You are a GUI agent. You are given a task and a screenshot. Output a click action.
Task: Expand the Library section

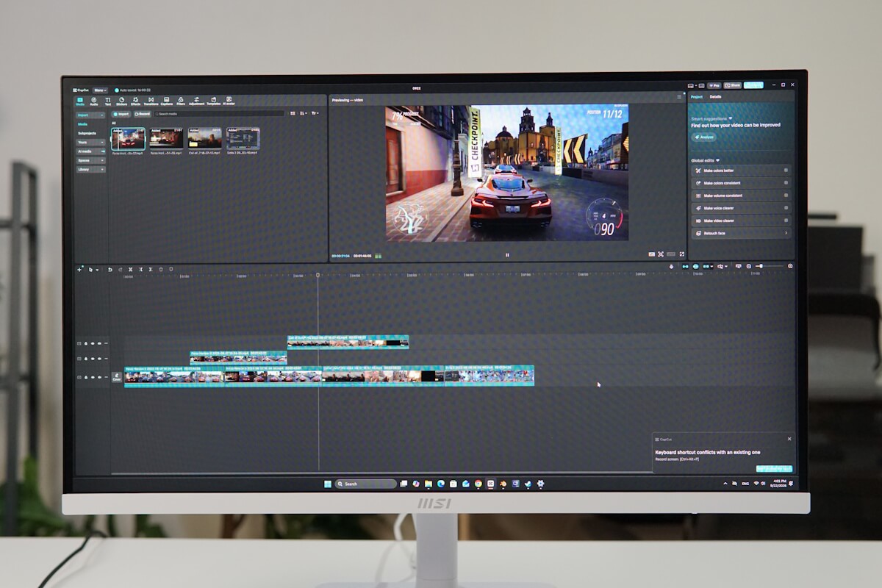[90, 169]
